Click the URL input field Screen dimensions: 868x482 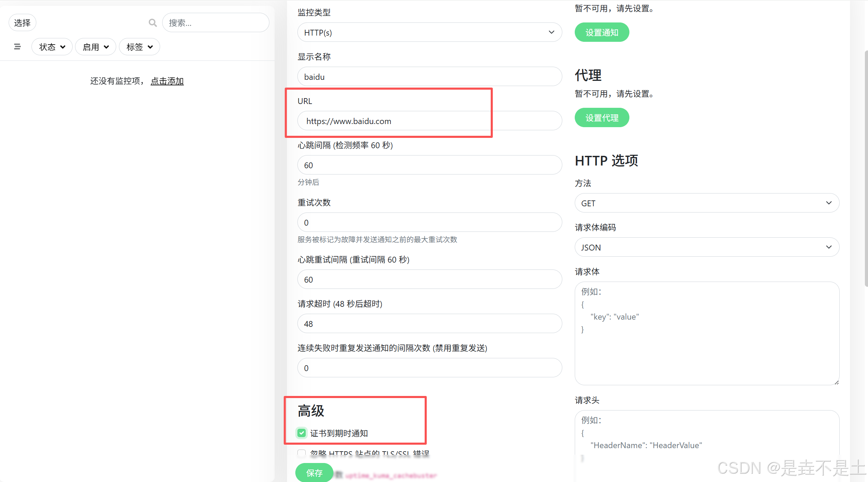pyautogui.click(x=430, y=121)
